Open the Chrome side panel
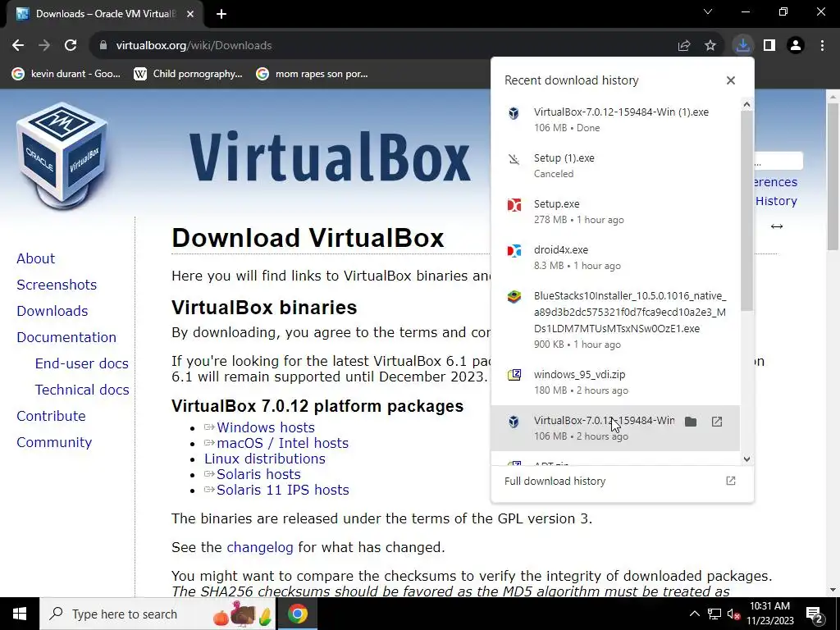840x630 pixels. (769, 46)
